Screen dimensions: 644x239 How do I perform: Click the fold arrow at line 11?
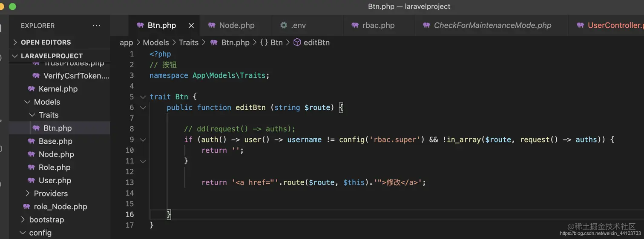click(143, 161)
